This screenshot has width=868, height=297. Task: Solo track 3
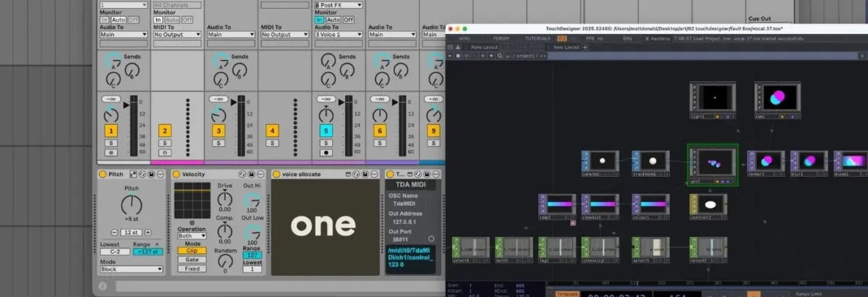tap(218, 143)
